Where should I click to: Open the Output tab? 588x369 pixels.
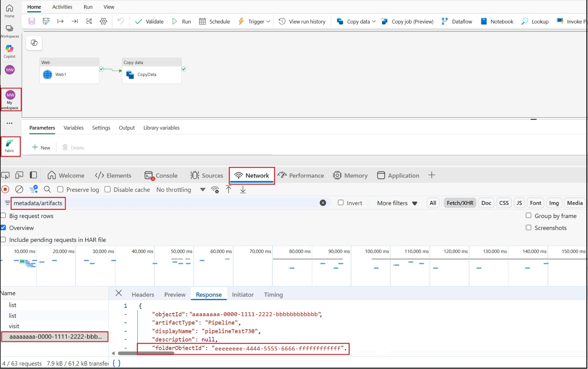click(x=127, y=128)
